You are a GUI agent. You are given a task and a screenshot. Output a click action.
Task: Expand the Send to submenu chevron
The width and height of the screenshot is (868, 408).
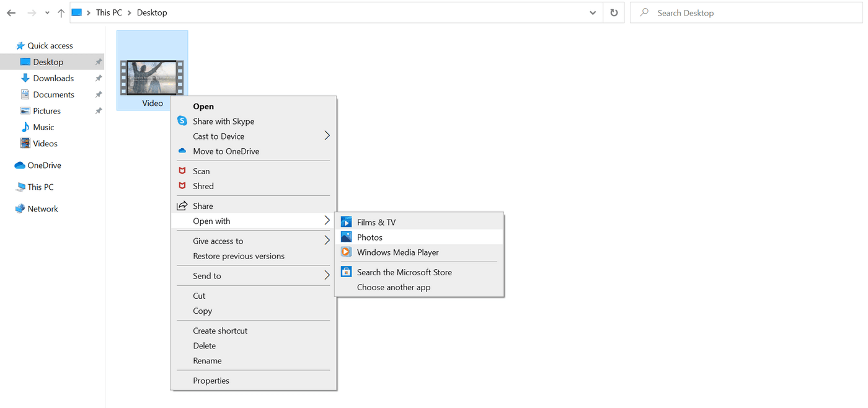click(x=327, y=275)
